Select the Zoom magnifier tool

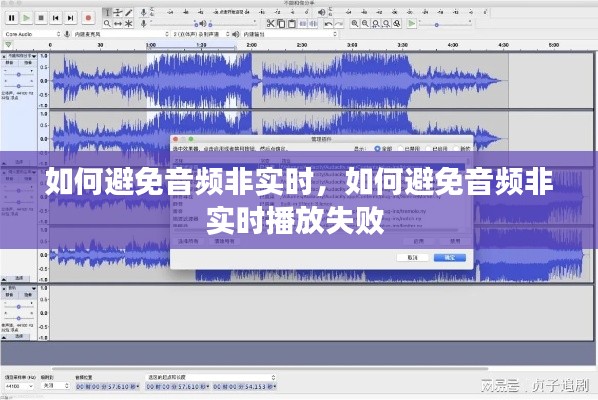click(107, 24)
